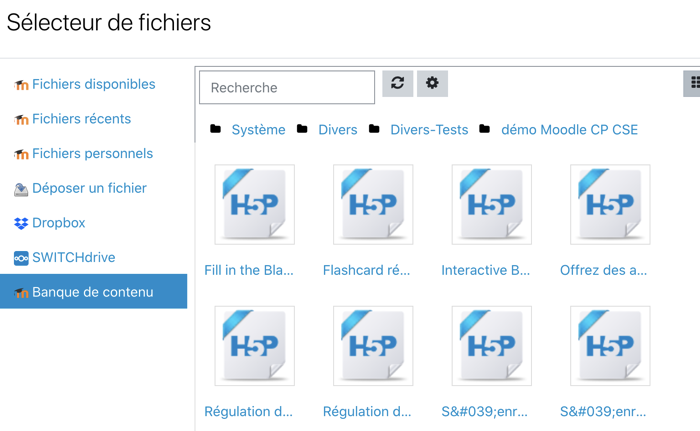This screenshot has width=700, height=431.
Task: Open démo Moodle CP CSE breadcrumb
Action: tap(569, 130)
